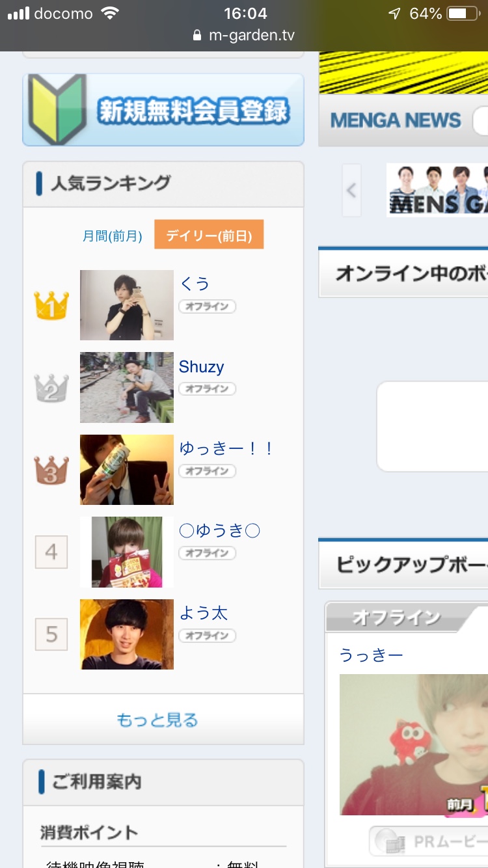Open the ゆっきー！！ profile link
Screen dimensions: 488x868
[227, 449]
